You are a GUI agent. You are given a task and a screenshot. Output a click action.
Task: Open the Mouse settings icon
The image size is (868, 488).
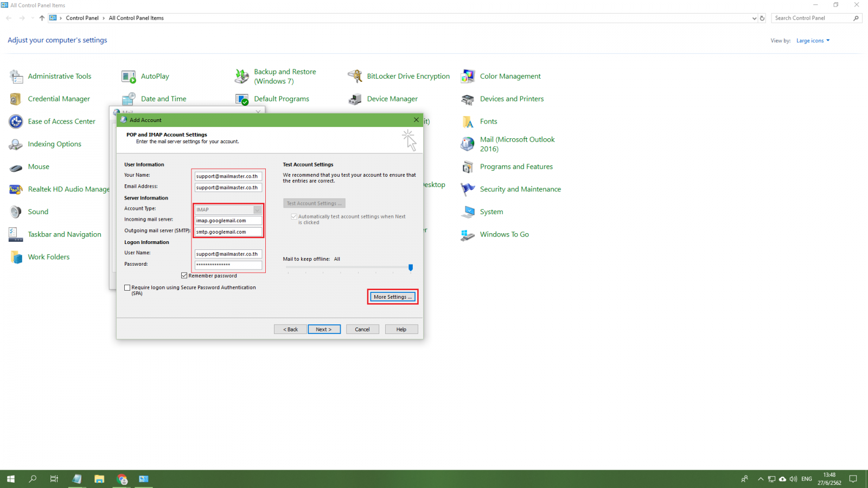pos(16,167)
